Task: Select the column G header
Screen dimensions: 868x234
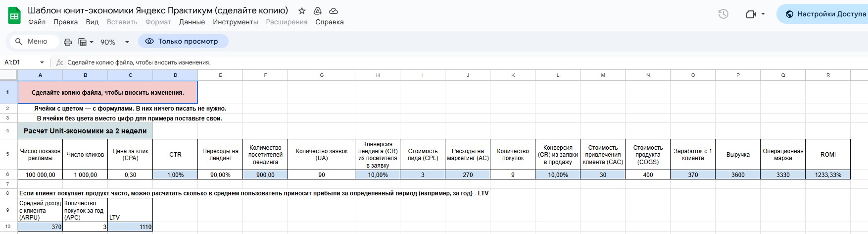Action: tap(322, 75)
